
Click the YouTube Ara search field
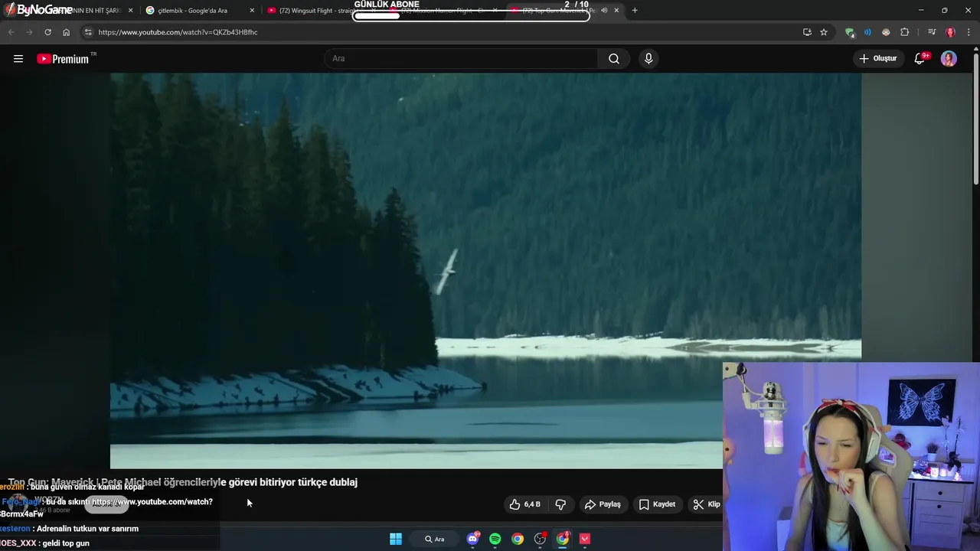coord(461,59)
